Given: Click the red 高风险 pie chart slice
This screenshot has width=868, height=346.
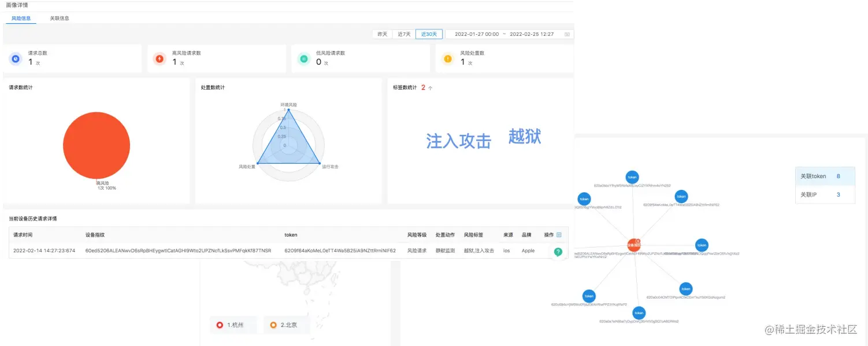Looking at the screenshot, I should point(97,145).
